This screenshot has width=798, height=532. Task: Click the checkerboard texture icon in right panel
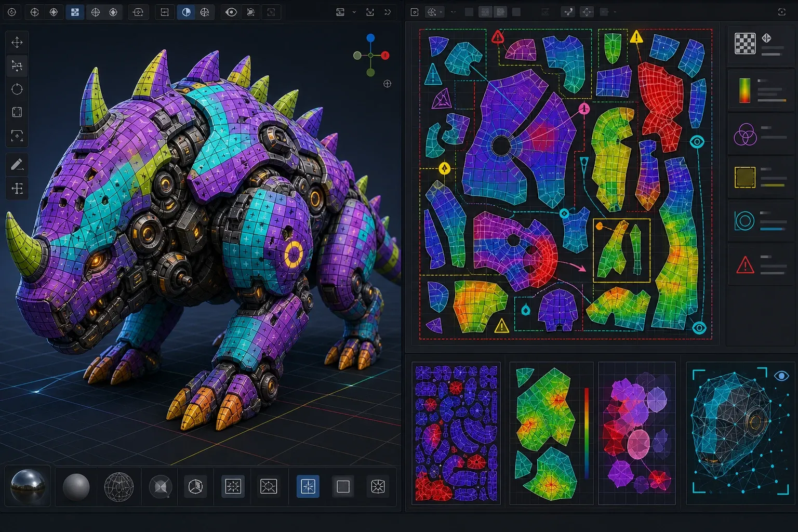click(x=745, y=43)
